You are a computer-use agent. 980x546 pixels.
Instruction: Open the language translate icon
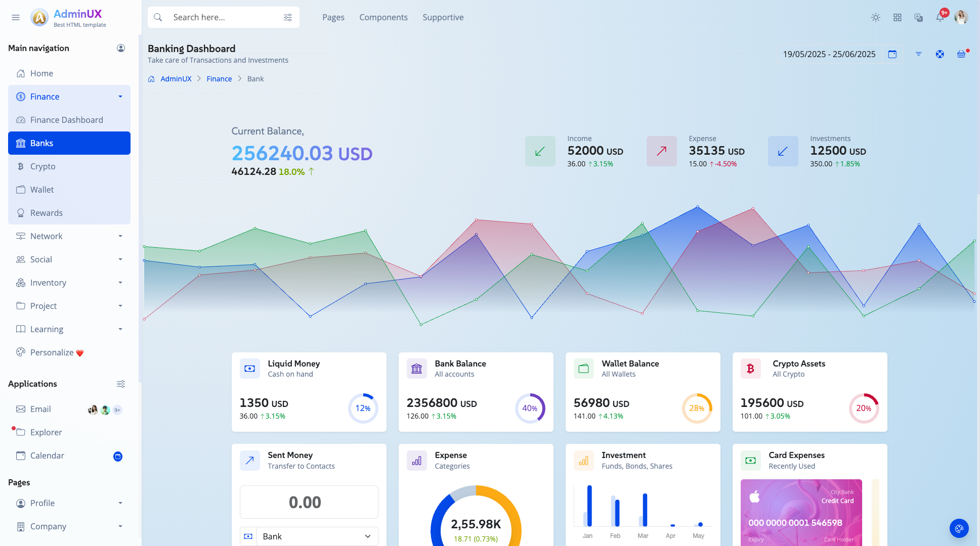click(919, 17)
